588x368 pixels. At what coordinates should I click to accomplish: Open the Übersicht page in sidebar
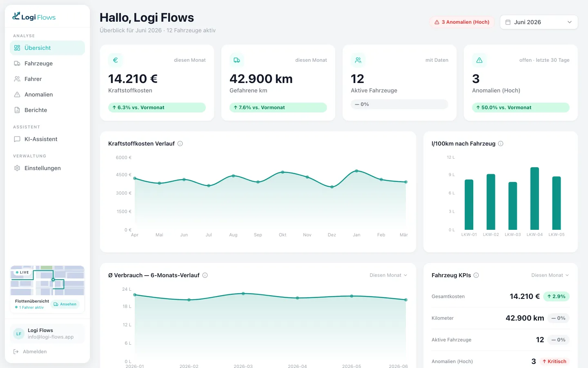point(47,48)
